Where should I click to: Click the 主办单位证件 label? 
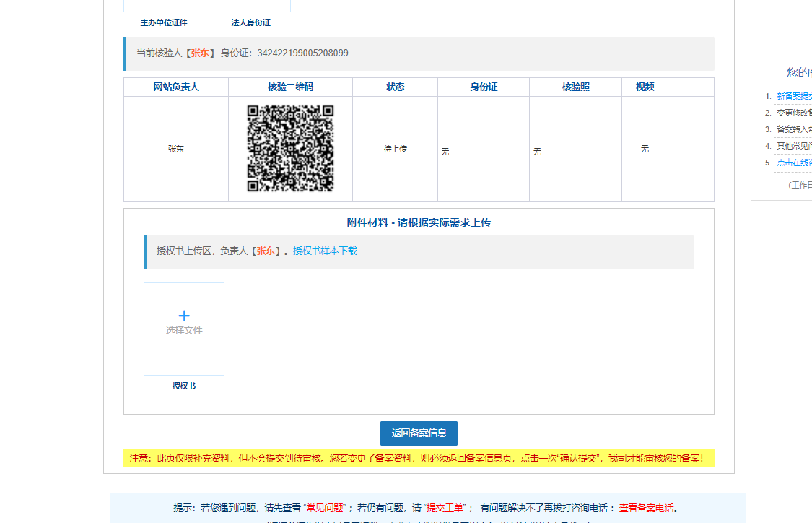[164, 23]
